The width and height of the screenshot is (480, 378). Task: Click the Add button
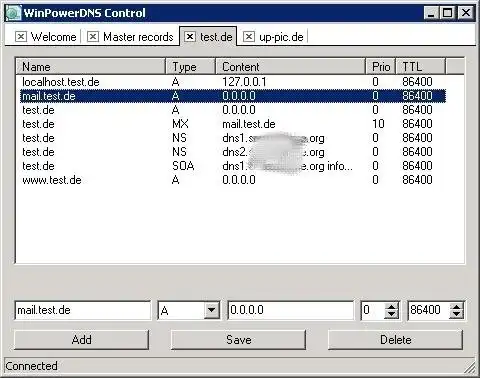pos(81,340)
